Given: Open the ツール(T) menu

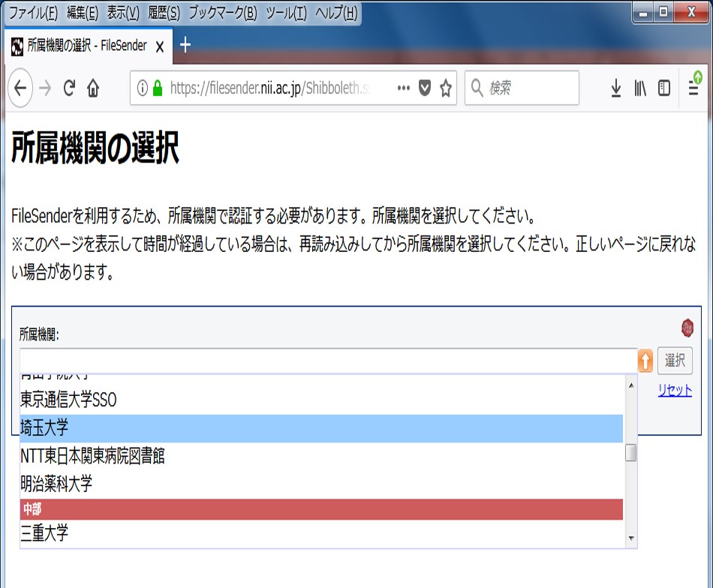Looking at the screenshot, I should click(286, 13).
